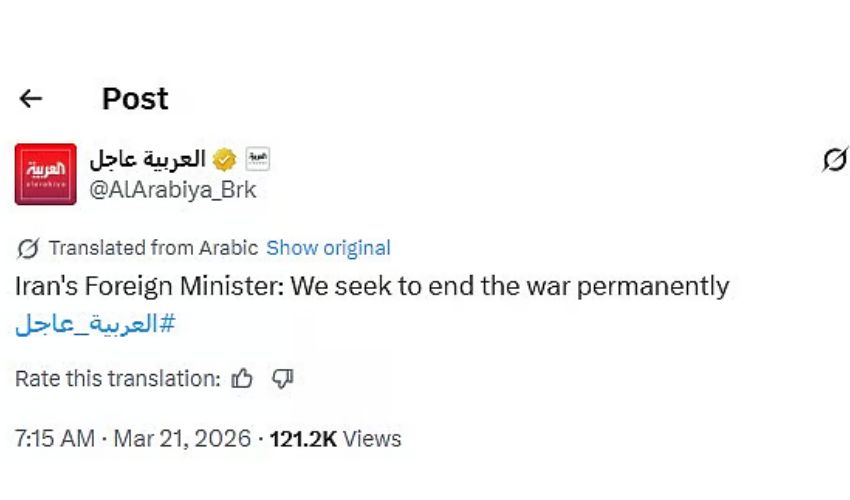The width and height of the screenshot is (850, 500).
Task: Open the #العربية_عاجل hashtag link
Action: (x=95, y=324)
